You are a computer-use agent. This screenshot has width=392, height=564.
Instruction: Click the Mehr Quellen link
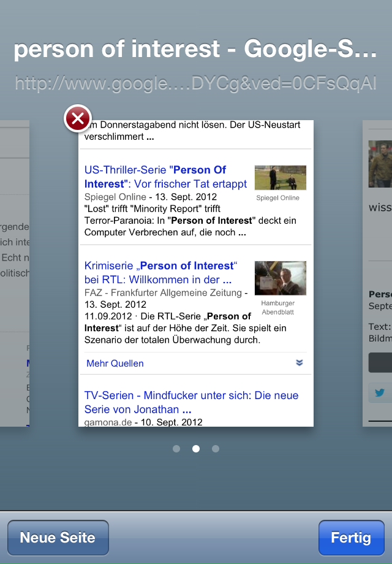pyautogui.click(x=115, y=364)
